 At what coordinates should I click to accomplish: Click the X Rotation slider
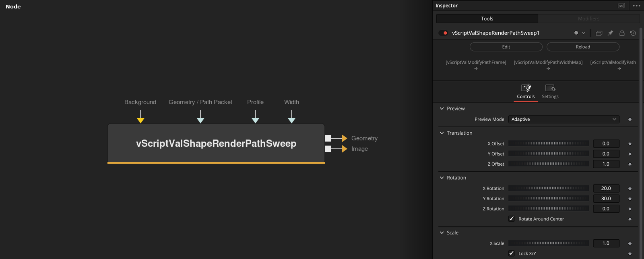[x=548, y=188]
